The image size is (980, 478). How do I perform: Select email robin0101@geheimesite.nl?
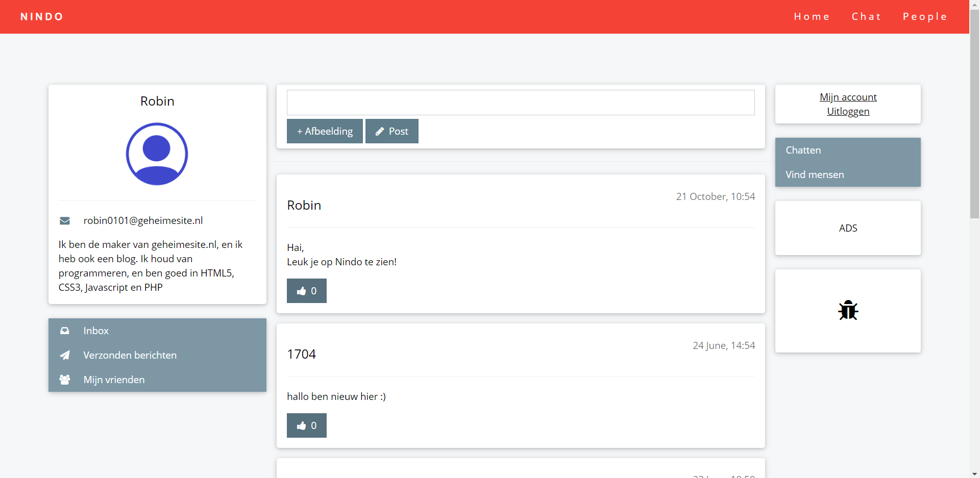point(143,220)
